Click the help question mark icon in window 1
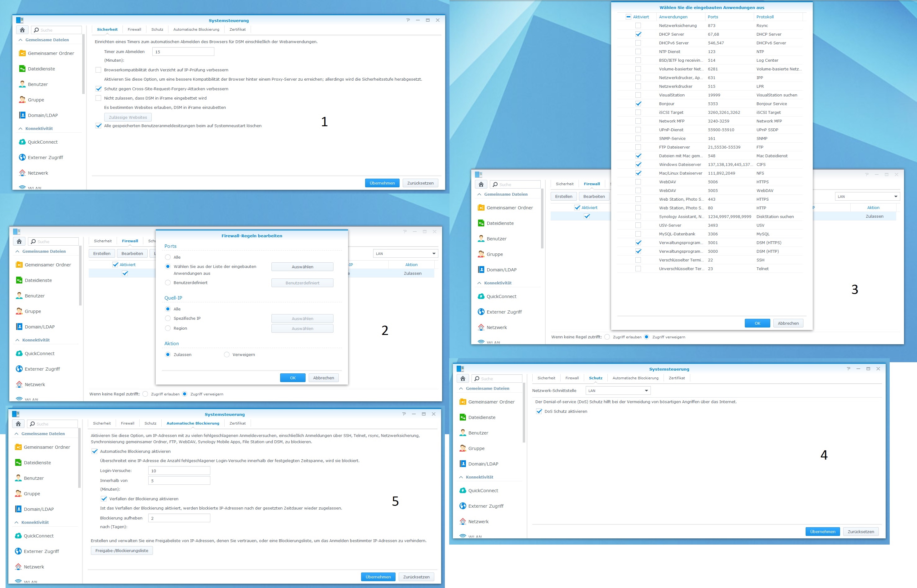The image size is (917, 588). (408, 20)
